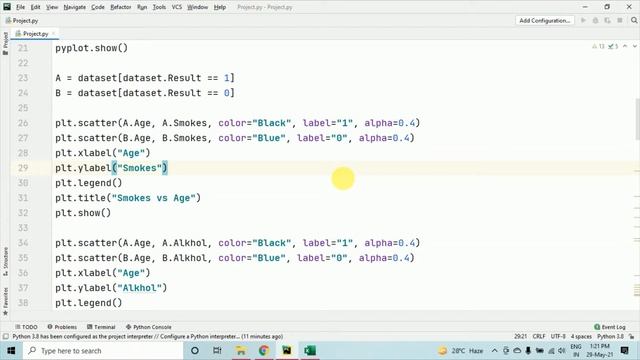Click the lock read-only toggle in status bar
The width and height of the screenshot is (640, 360).
632,337
